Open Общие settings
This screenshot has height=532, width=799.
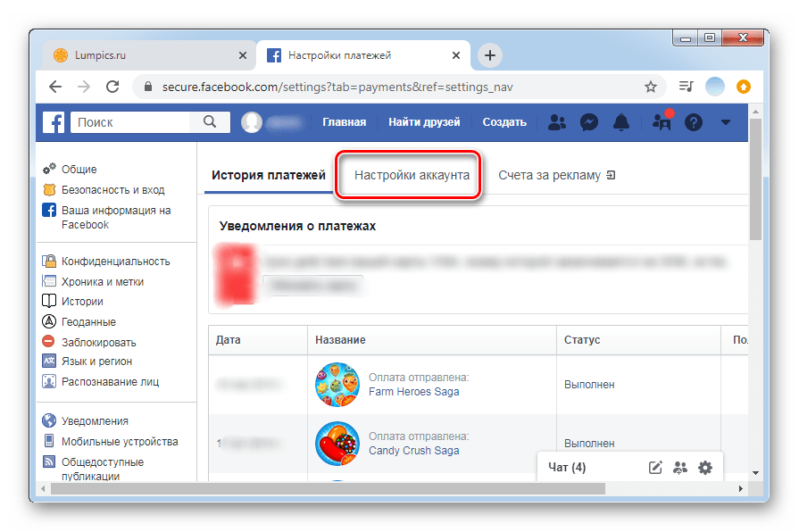coord(79,170)
